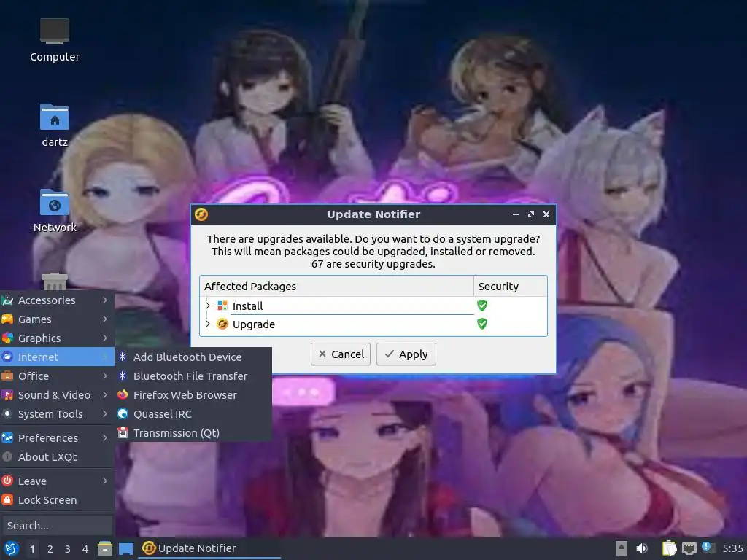
Task: Click the Preferences submenu arrow
Action: click(x=105, y=438)
